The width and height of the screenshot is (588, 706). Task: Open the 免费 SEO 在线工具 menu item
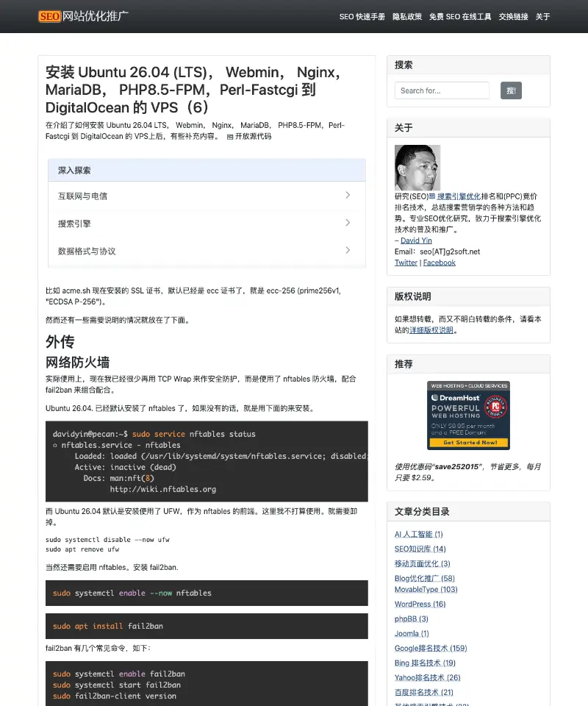(x=460, y=17)
